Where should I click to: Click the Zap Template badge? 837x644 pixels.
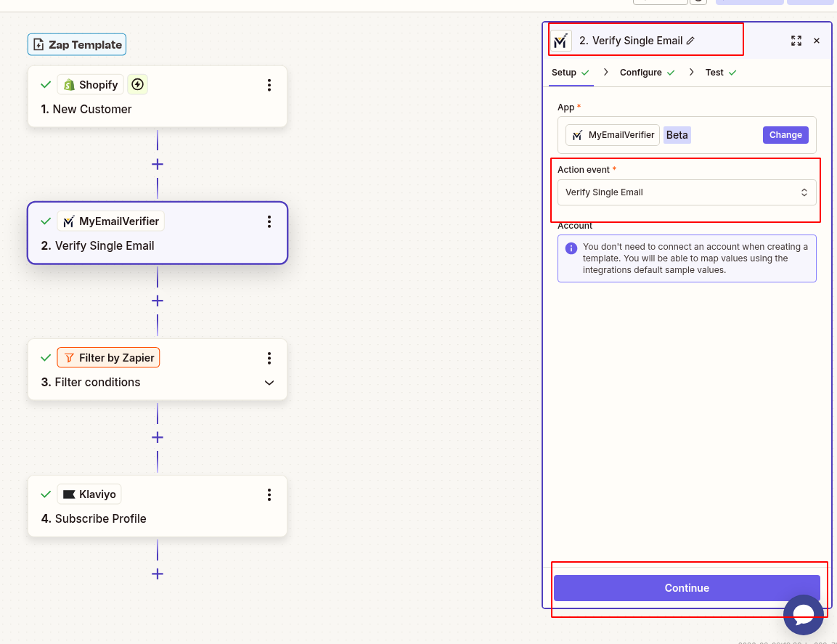pos(76,44)
